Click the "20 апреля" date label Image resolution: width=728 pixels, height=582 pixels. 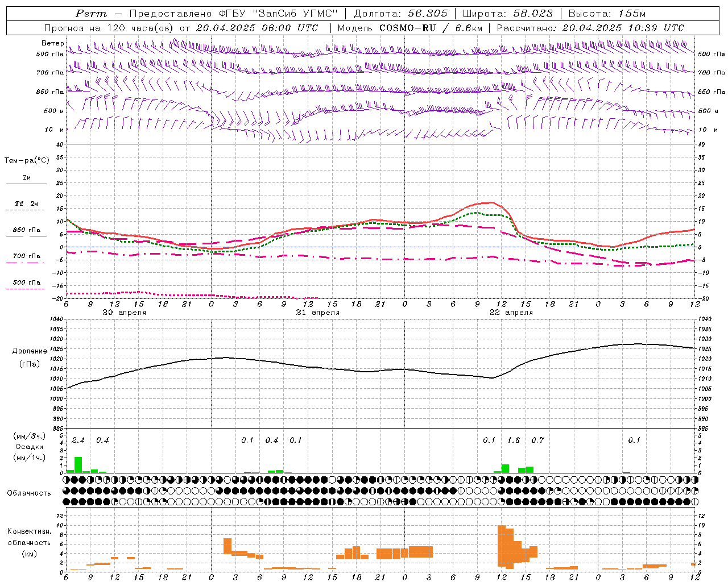[x=124, y=313]
